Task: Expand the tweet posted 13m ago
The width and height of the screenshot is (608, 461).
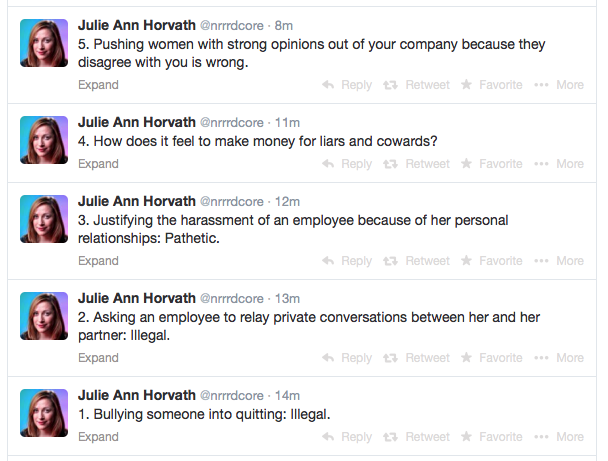Action: coord(98,358)
